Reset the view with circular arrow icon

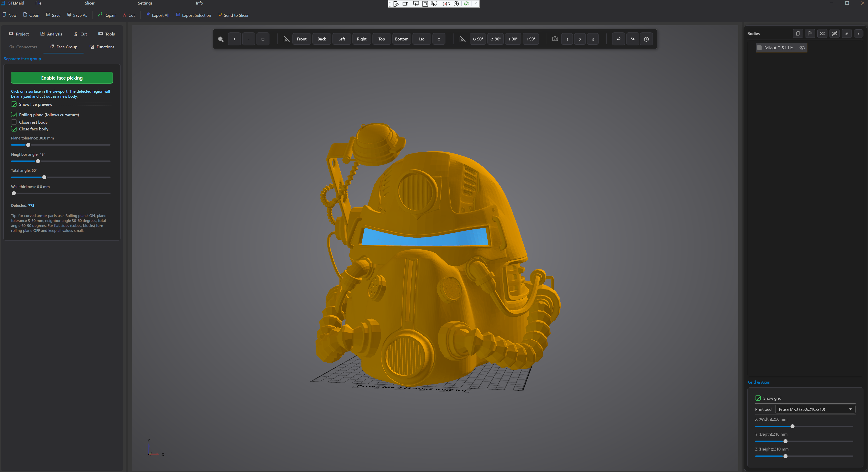(439, 39)
